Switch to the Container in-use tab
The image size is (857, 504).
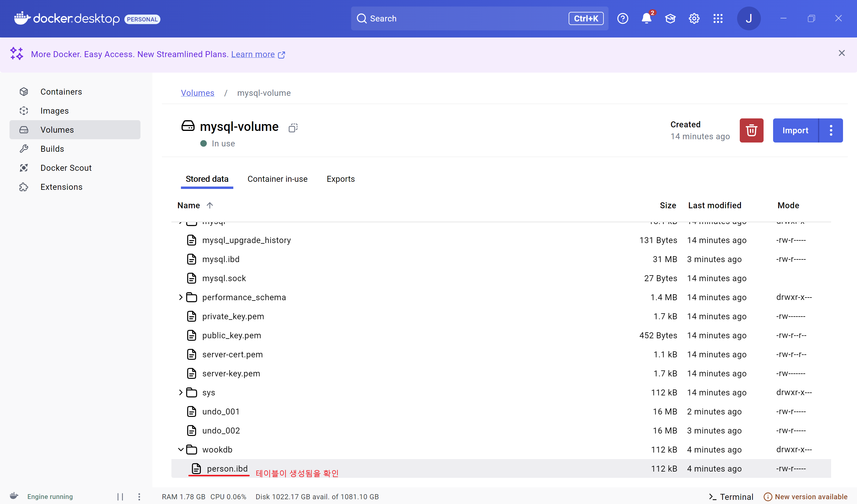[x=277, y=179]
